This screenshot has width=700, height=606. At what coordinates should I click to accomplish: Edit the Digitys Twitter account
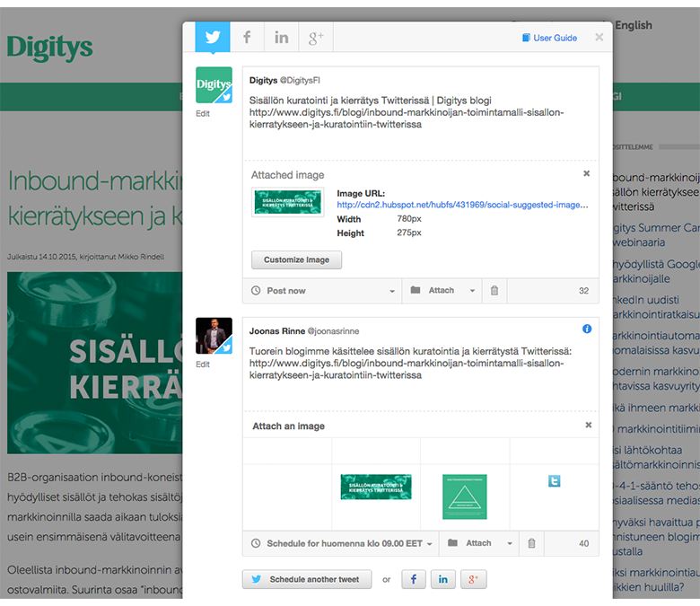(x=202, y=113)
